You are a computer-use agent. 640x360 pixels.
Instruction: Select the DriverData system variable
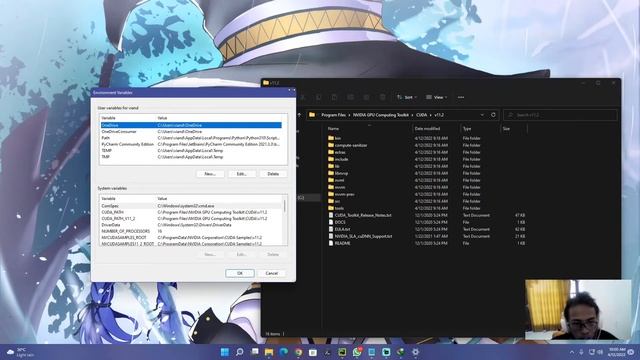pyautogui.click(x=191, y=225)
